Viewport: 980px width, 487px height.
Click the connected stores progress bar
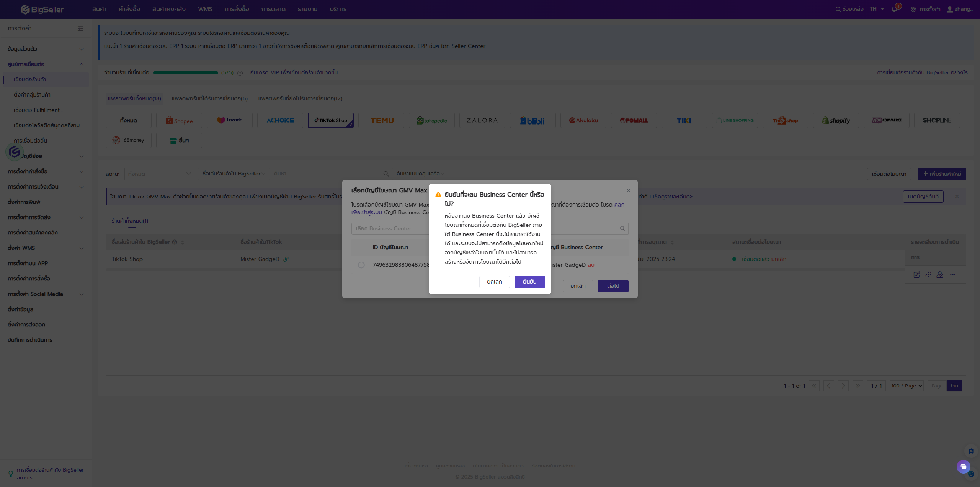click(x=186, y=73)
